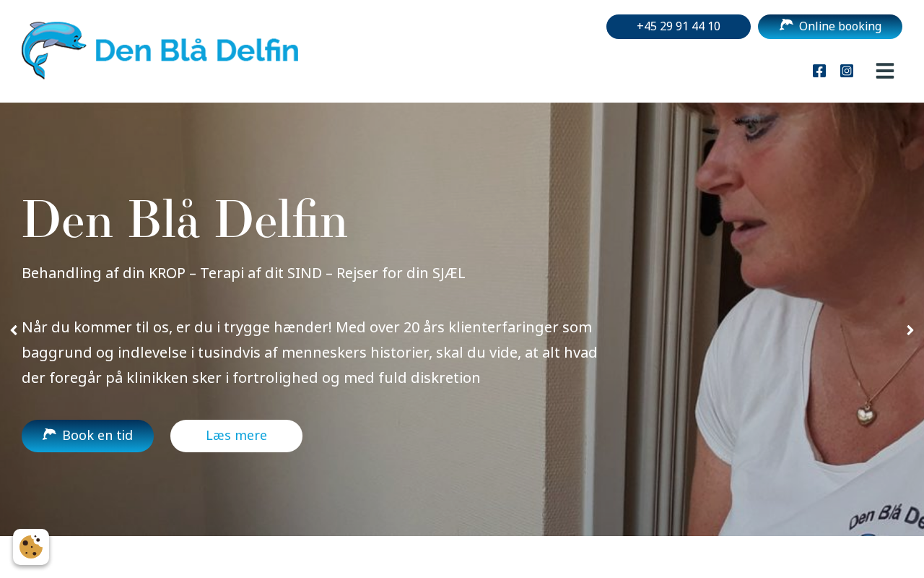Click the Læs mere button

point(236,436)
